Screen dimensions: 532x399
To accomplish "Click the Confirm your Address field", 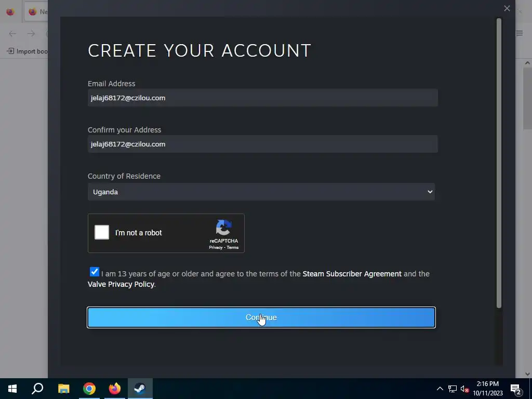I will click(x=262, y=144).
